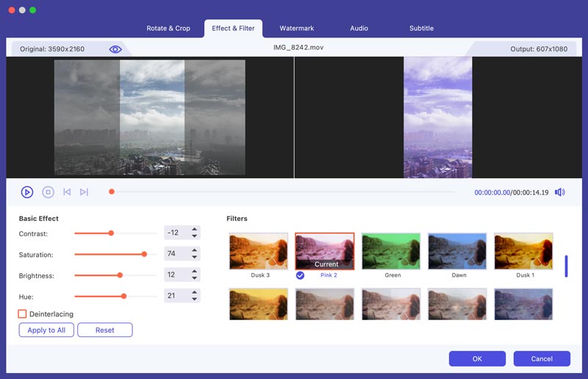Click the Brightness slider track

[x=115, y=275]
